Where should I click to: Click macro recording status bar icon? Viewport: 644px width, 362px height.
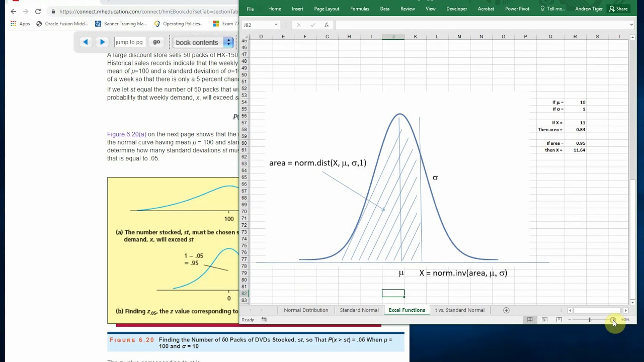pyautogui.click(x=264, y=320)
